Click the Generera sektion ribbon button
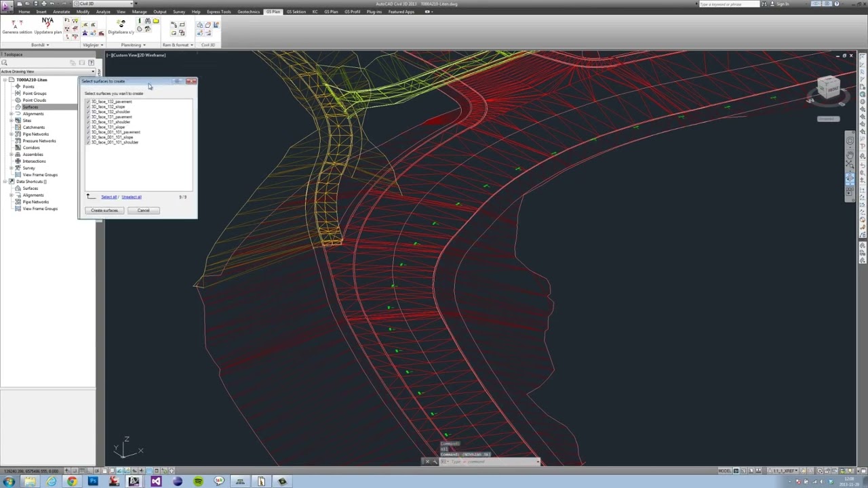 pyautogui.click(x=16, y=27)
